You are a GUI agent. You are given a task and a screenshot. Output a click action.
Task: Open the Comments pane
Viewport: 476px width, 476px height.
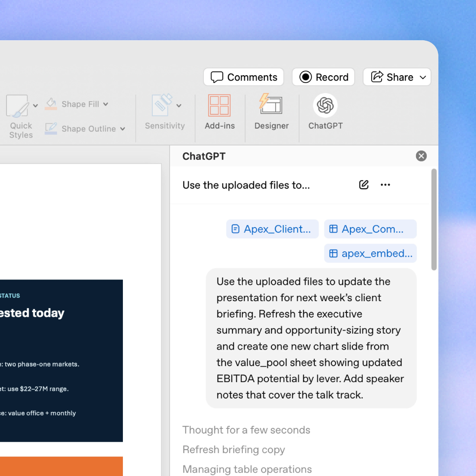pos(244,77)
